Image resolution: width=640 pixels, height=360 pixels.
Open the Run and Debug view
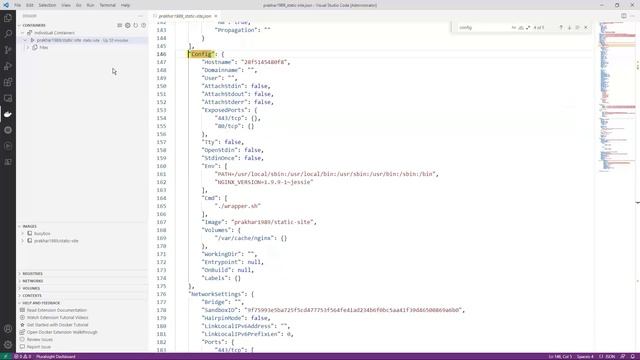[x=8, y=66]
